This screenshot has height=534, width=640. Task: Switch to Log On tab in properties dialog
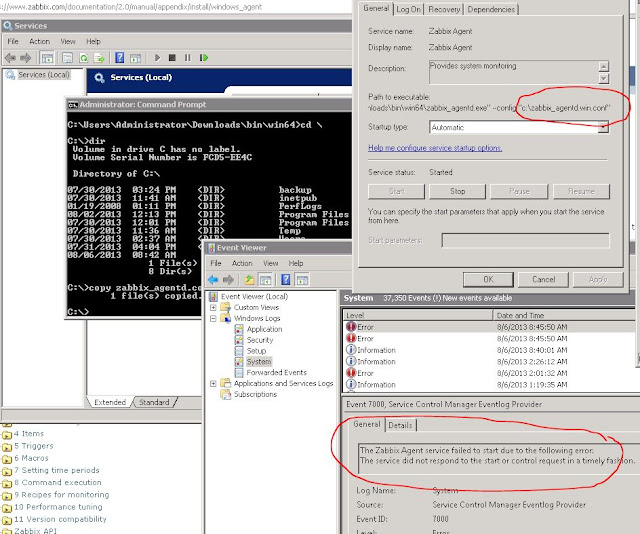pyautogui.click(x=408, y=9)
